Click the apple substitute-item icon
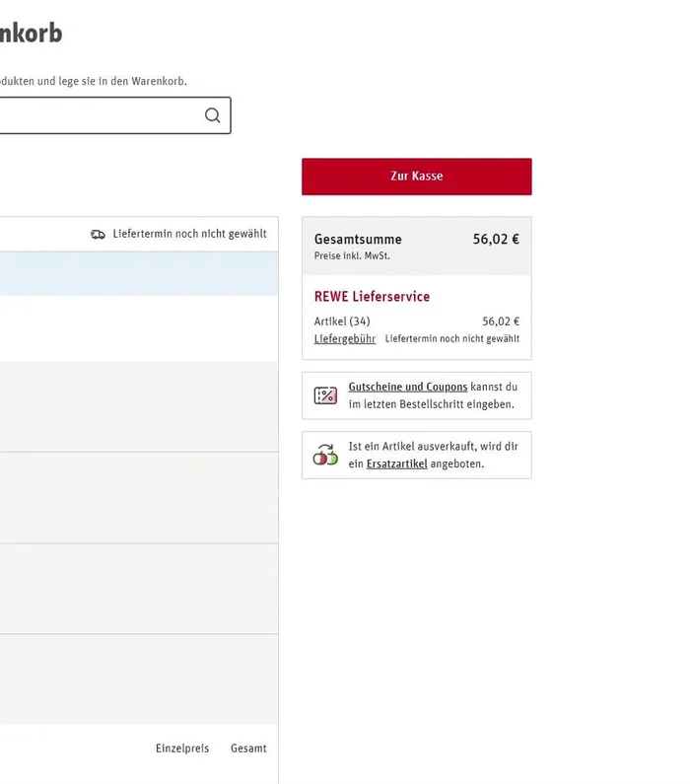Image resolution: width=690 pixels, height=784 pixels. pyautogui.click(x=325, y=455)
